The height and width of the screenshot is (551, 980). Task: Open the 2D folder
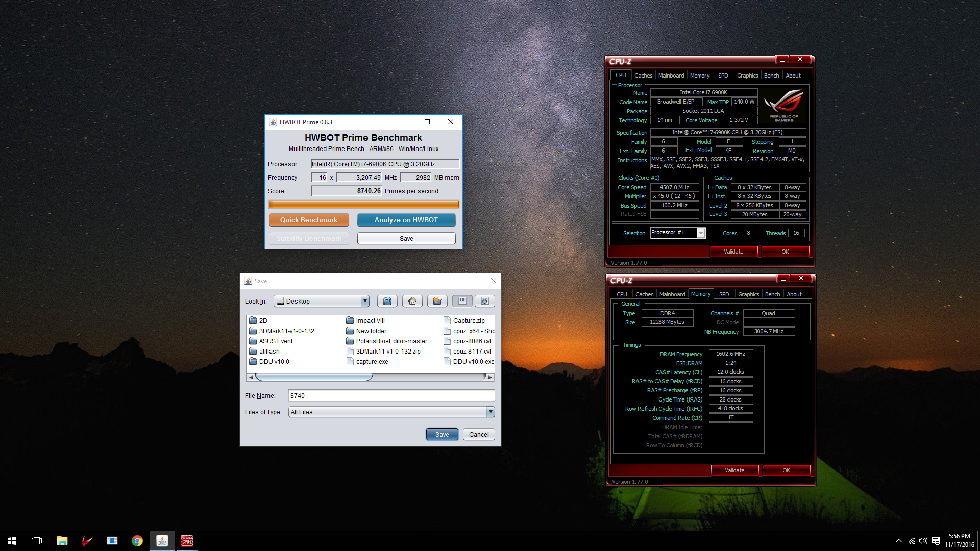[258, 321]
